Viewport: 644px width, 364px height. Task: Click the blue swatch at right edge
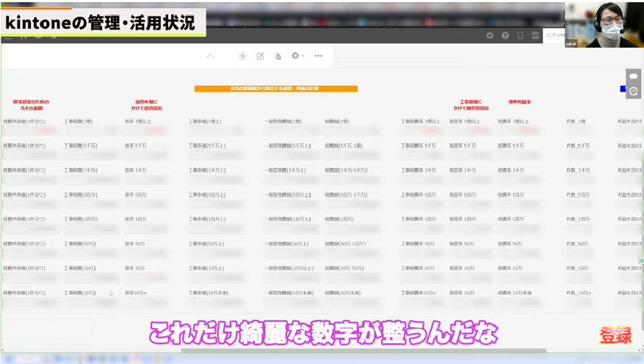click(623, 89)
